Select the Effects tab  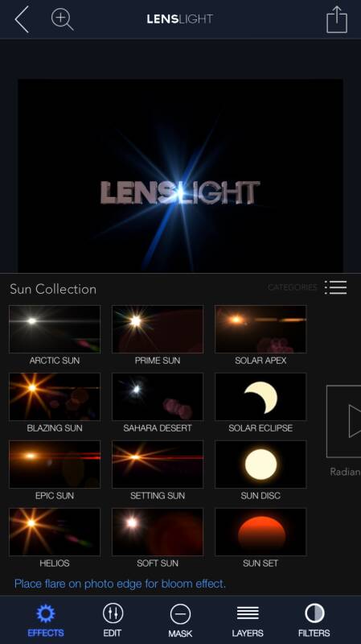click(46, 621)
